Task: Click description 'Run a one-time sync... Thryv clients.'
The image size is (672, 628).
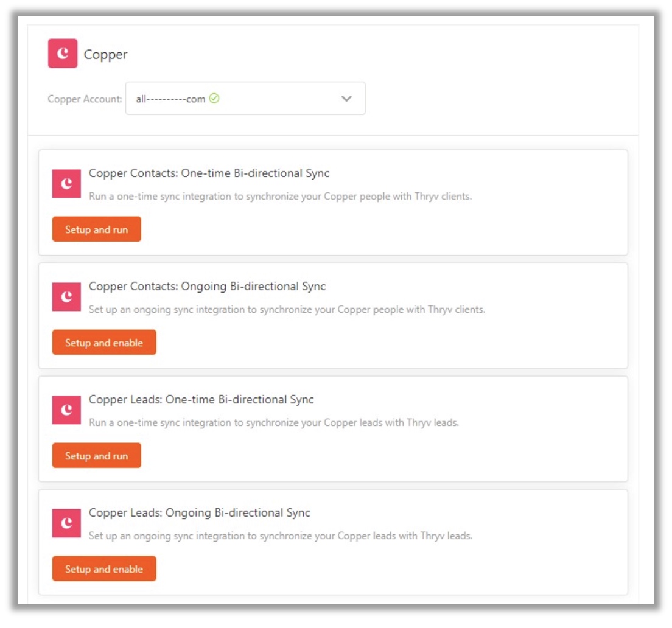Action: click(280, 196)
